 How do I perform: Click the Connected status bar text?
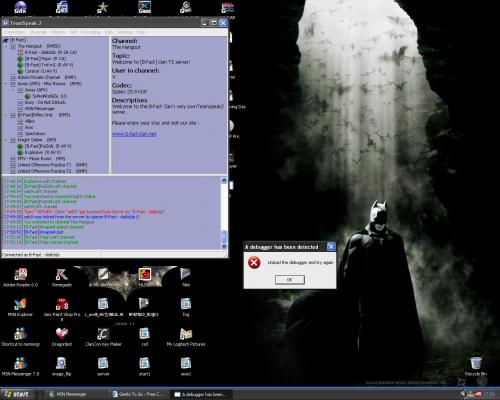point(31,255)
